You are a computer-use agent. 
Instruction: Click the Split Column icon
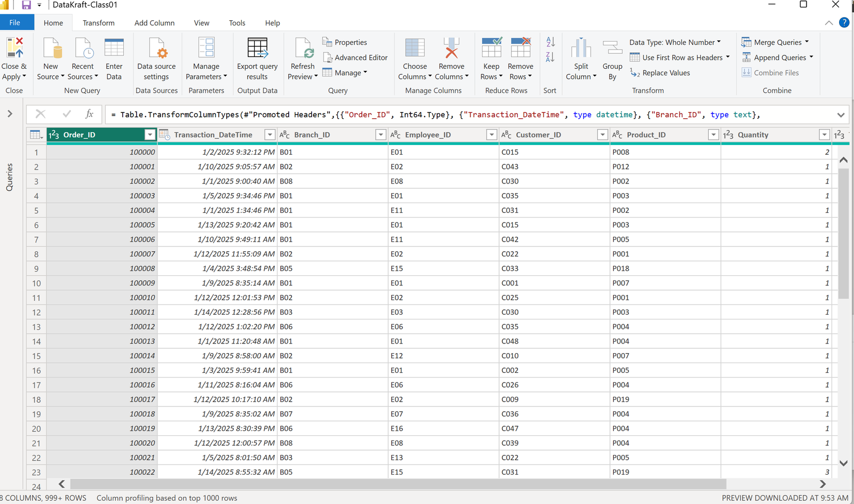581,47
